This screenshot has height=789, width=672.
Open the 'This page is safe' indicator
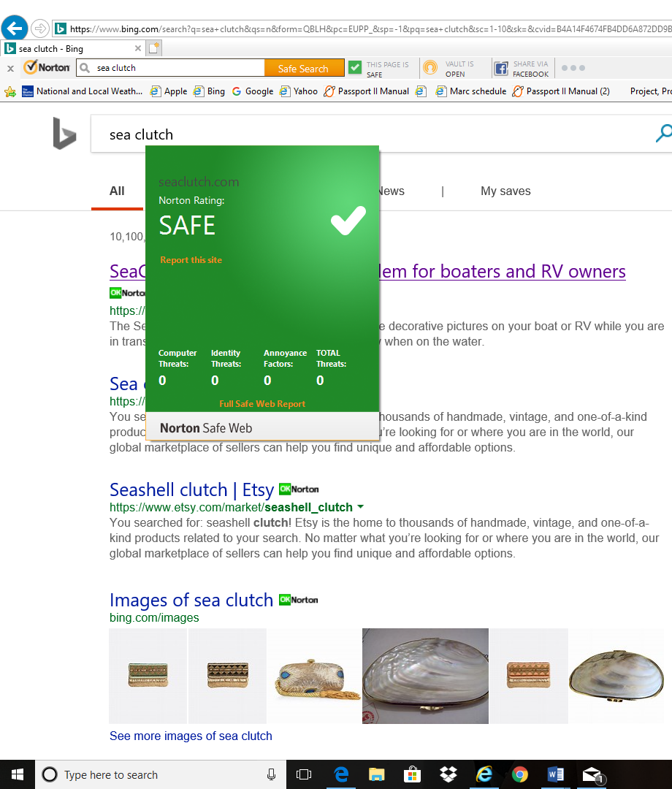click(380, 69)
